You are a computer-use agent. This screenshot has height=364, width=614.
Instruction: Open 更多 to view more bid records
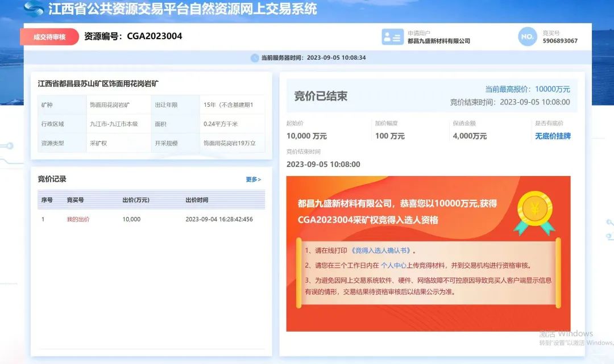(253, 179)
